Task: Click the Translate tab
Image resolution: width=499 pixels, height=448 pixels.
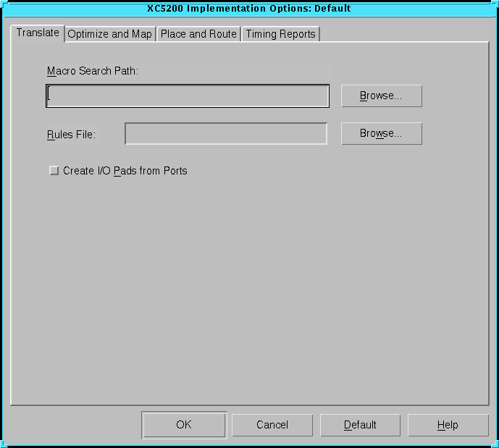Action: 38,33
